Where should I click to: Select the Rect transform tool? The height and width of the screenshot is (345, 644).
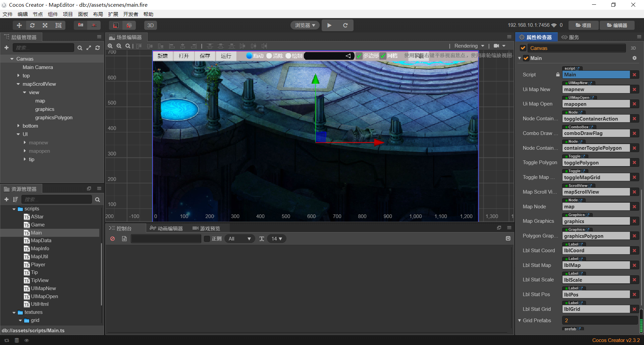point(58,25)
